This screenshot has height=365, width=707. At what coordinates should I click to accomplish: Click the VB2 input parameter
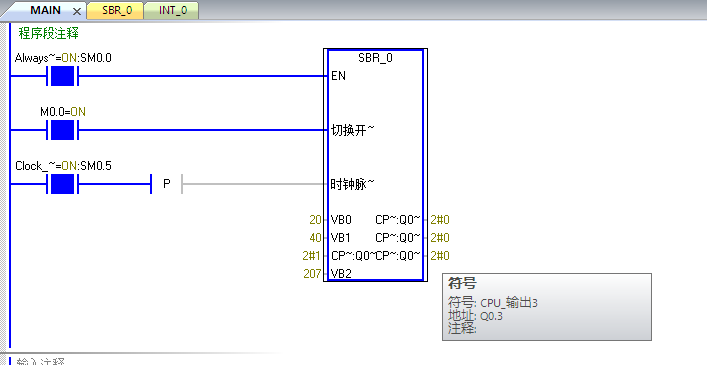341,274
